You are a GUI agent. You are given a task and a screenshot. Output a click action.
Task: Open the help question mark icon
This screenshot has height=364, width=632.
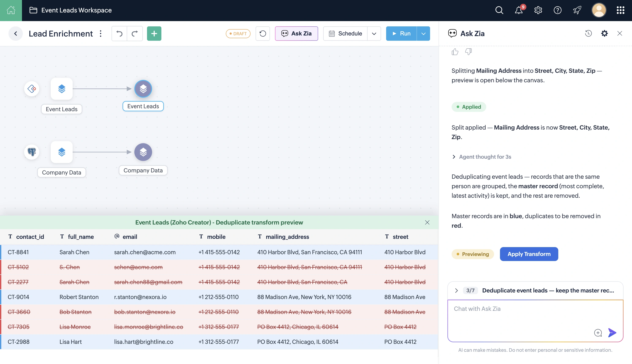tap(557, 10)
